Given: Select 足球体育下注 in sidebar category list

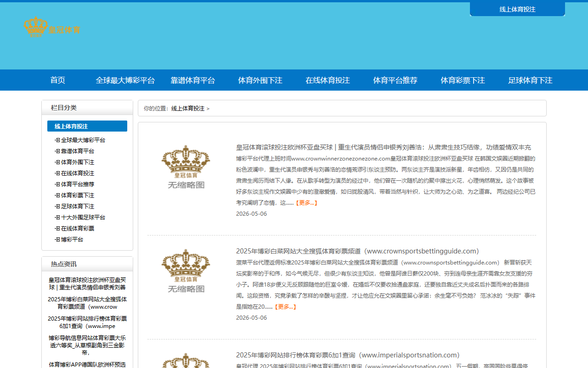Looking at the screenshot, I should (x=78, y=207).
